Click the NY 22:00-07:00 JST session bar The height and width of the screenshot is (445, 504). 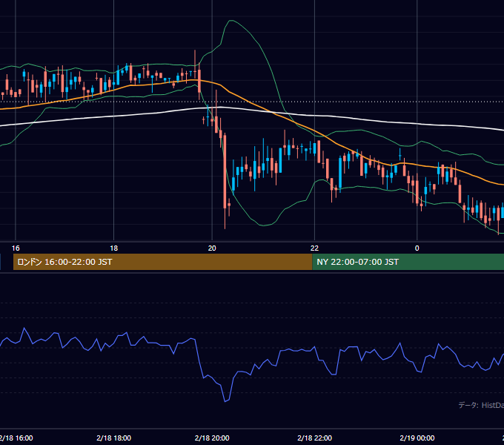[x=408, y=262]
